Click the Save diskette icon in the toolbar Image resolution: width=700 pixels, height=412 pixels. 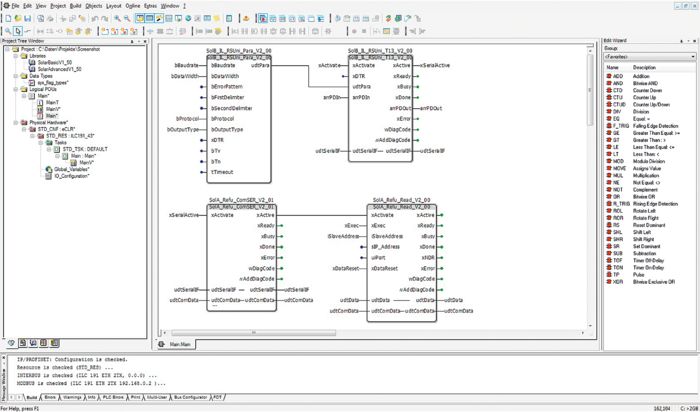28,18
